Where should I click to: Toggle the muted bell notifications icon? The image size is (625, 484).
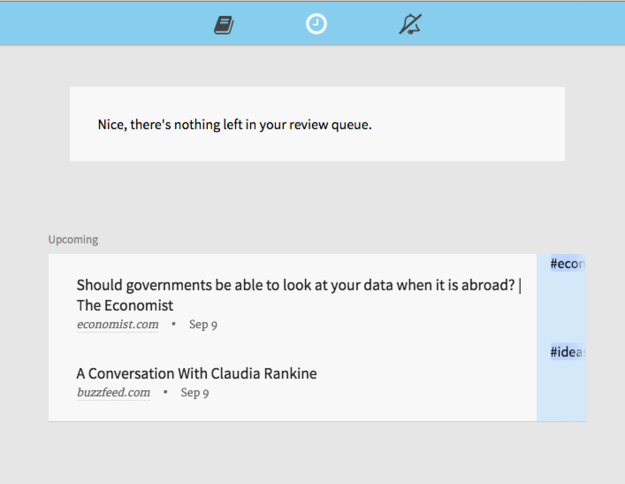[410, 25]
